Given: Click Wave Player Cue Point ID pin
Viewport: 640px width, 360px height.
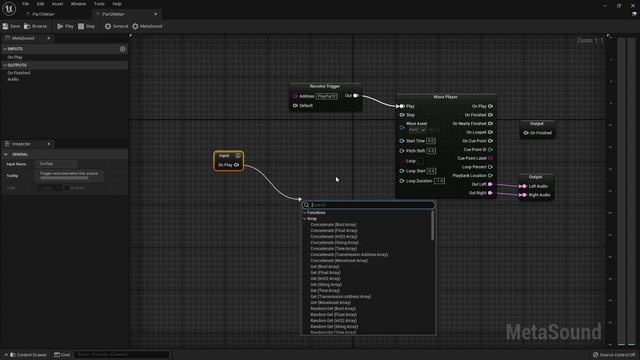Looking at the screenshot, I should [x=490, y=150].
